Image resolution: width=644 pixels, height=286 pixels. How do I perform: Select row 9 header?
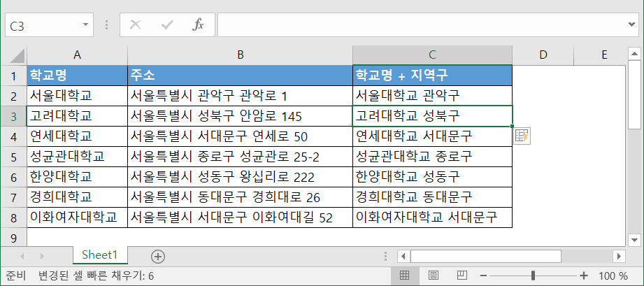13,238
